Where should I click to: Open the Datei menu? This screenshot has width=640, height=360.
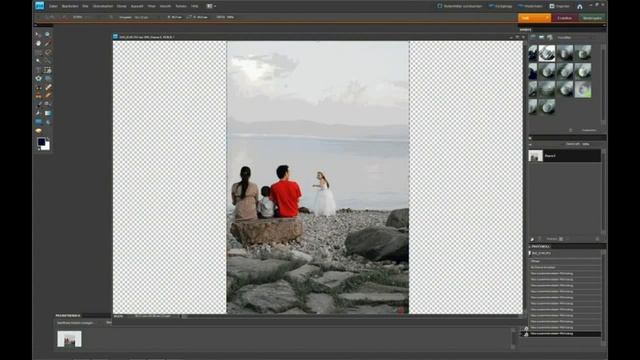53,6
